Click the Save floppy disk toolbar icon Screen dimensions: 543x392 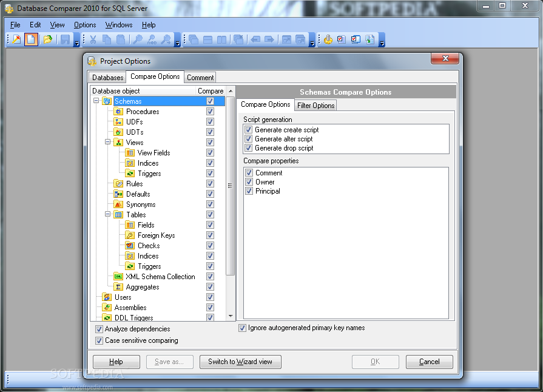click(65, 39)
